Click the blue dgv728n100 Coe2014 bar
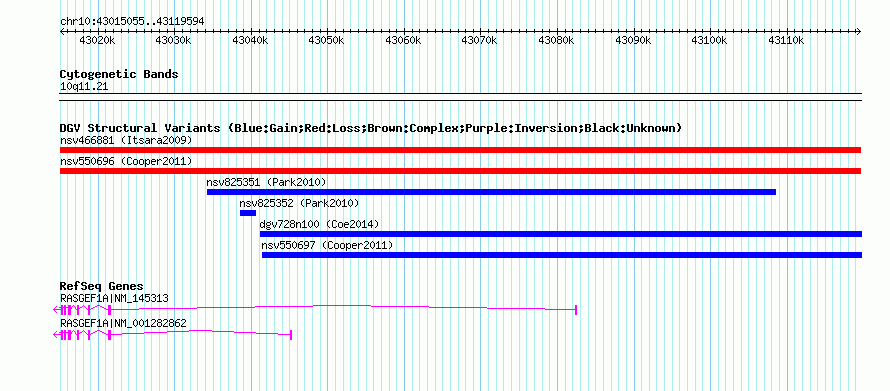This screenshot has width=890, height=391. point(561,234)
